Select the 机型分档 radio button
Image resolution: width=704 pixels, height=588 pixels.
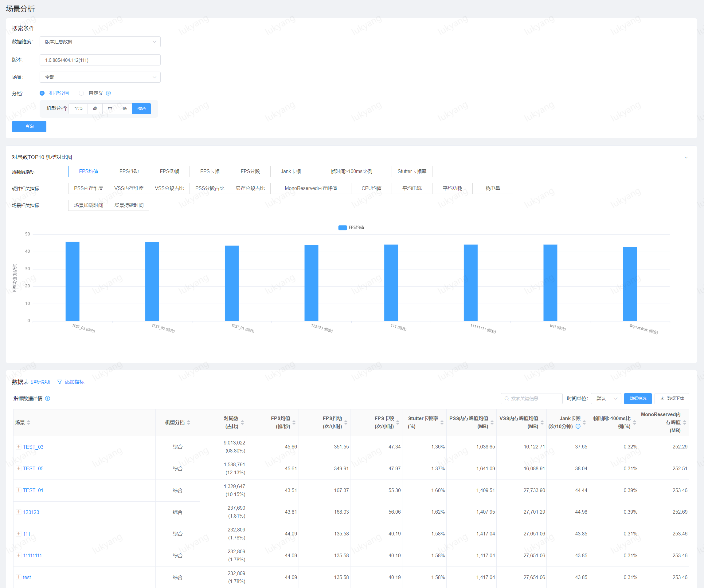coord(42,93)
